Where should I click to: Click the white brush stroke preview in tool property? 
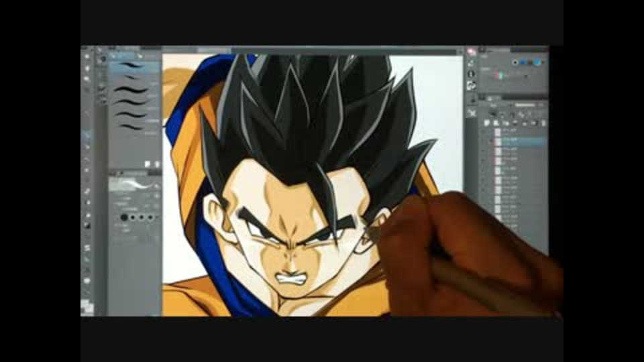[133, 184]
